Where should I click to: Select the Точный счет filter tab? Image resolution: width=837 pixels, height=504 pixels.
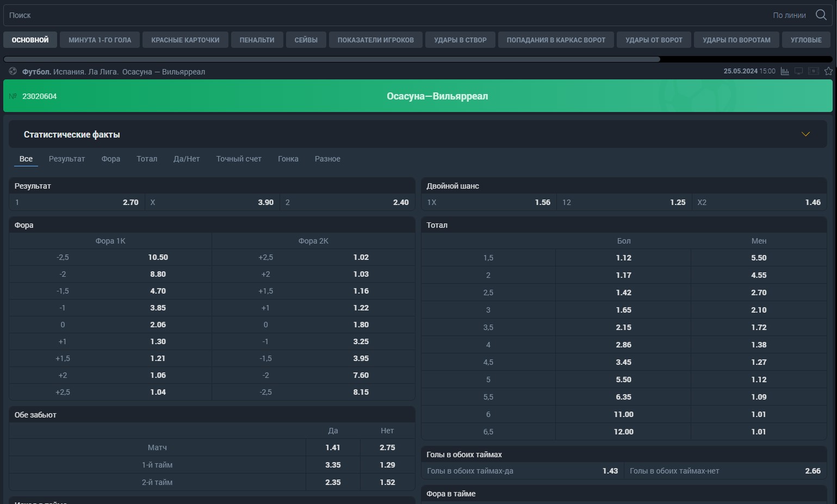[x=239, y=159]
